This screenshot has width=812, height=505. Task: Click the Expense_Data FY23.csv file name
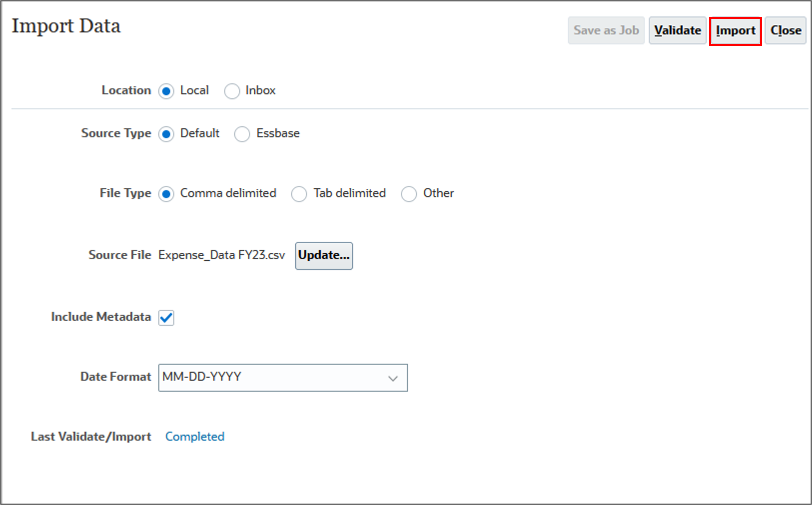pos(222,255)
